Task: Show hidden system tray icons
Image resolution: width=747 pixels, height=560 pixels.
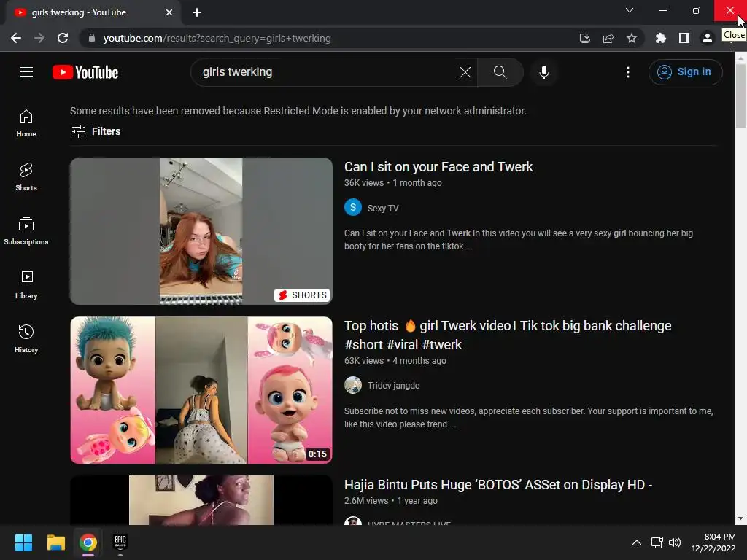Action: tap(636, 542)
